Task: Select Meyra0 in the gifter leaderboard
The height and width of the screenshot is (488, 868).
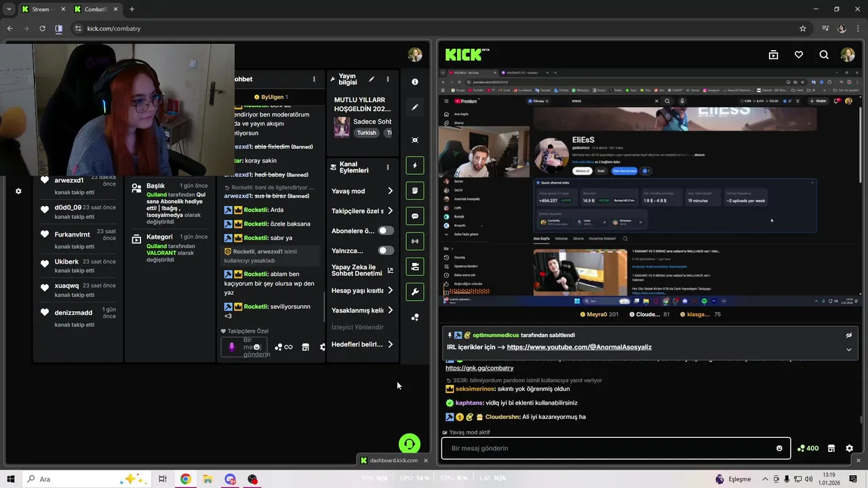Action: coord(599,314)
